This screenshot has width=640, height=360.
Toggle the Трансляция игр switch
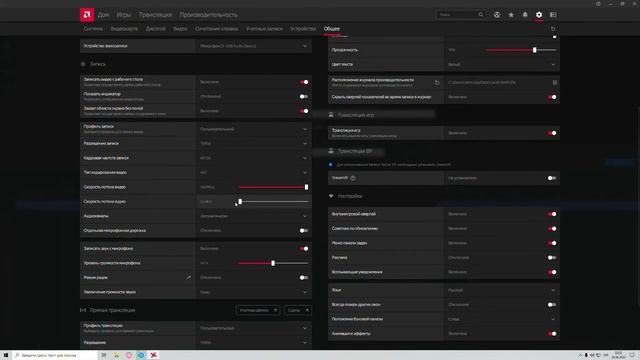click(552, 133)
